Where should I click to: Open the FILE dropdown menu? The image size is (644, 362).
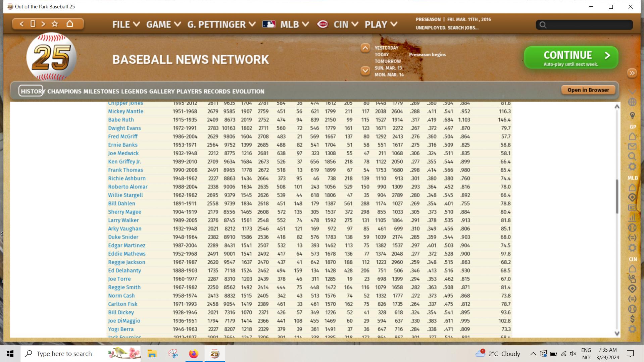[126, 24]
